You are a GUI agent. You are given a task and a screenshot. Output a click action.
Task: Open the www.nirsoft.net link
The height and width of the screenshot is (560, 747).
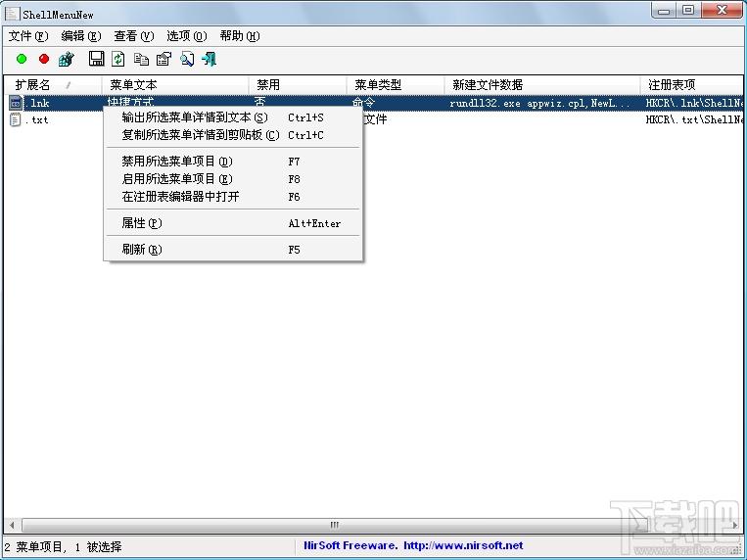pyautogui.click(x=463, y=545)
